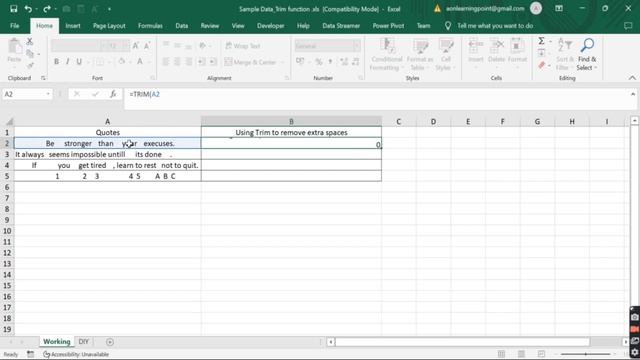Select the column A header
This screenshot has height=360, width=640.
coord(107,122)
